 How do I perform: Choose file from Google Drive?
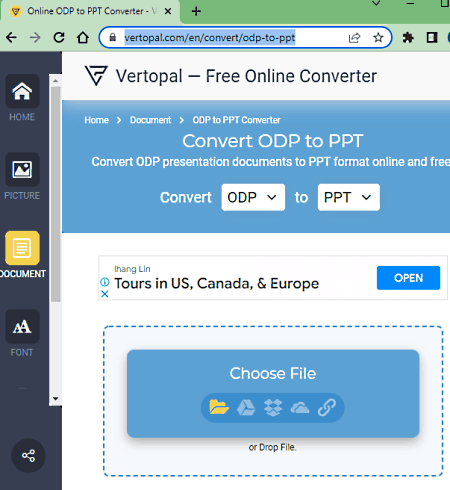(246, 407)
